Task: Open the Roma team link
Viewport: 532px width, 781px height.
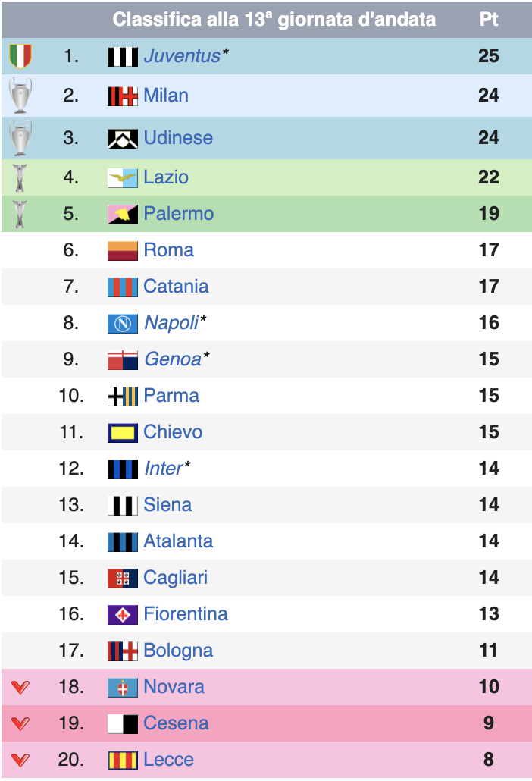Action: click(168, 250)
